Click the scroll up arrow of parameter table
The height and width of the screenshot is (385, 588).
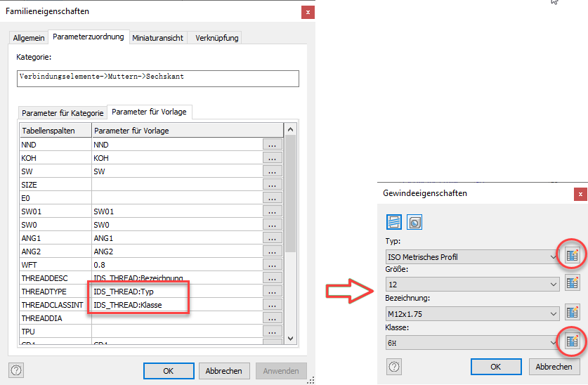290,129
